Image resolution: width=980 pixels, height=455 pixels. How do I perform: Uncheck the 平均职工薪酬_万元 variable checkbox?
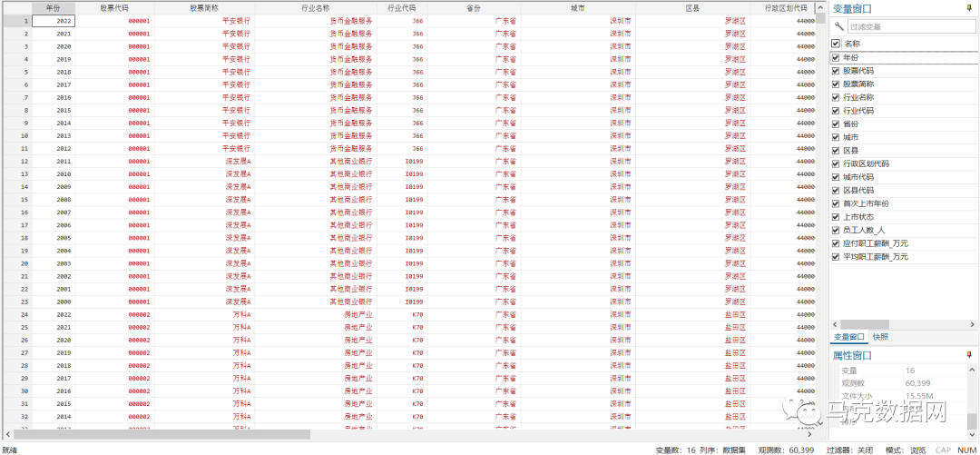[x=836, y=257]
